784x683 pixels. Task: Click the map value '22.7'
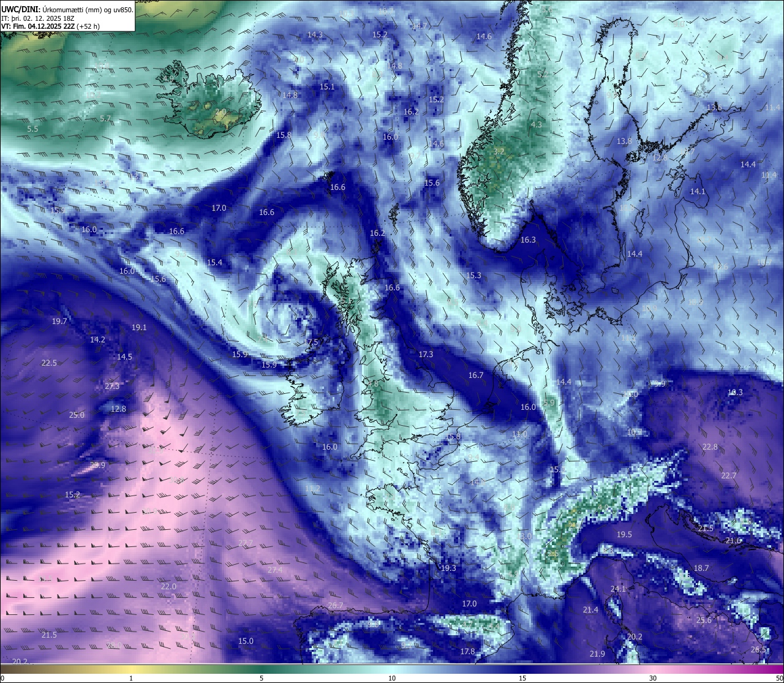tap(729, 476)
